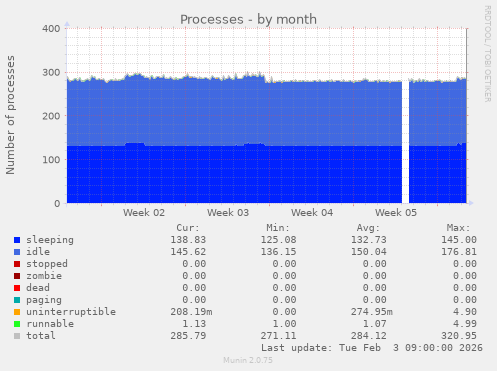Click the dead legend color swatch

click(x=17, y=288)
